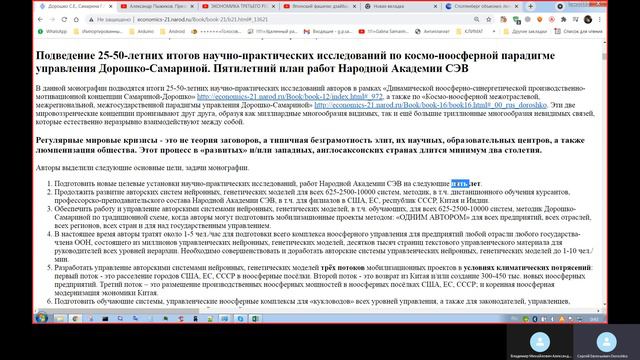The image size is (640, 360).
Task: Open Arduino bookmarks folder
Action: click(x=141, y=31)
